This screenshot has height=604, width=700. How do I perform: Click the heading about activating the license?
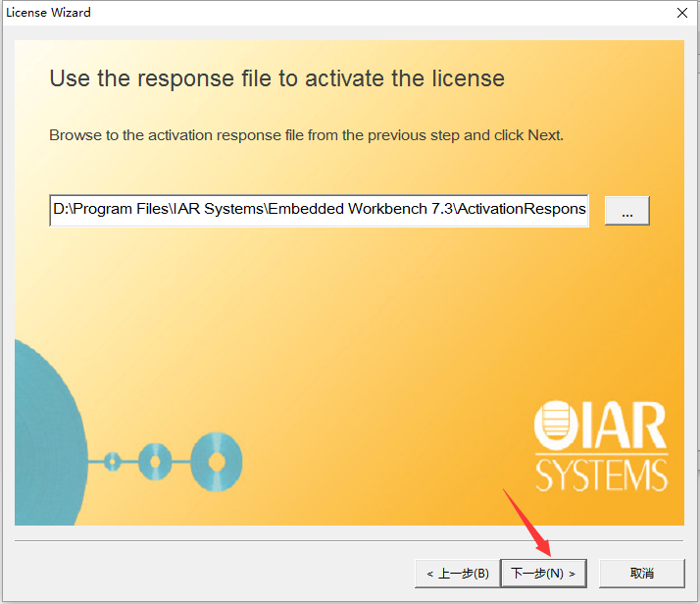(x=276, y=78)
